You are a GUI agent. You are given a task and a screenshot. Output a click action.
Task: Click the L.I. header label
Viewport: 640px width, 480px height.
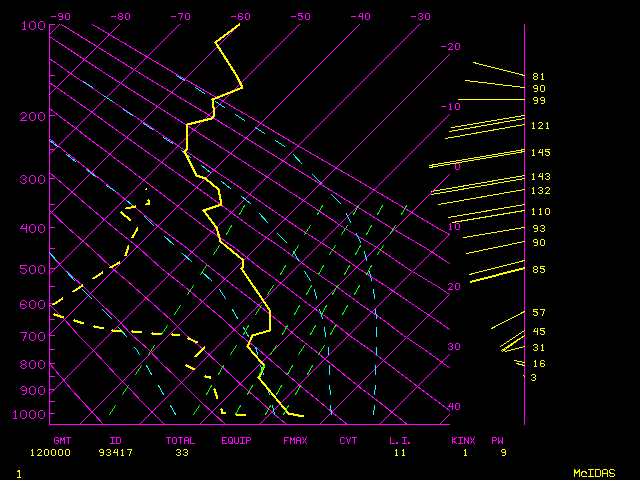(400, 440)
